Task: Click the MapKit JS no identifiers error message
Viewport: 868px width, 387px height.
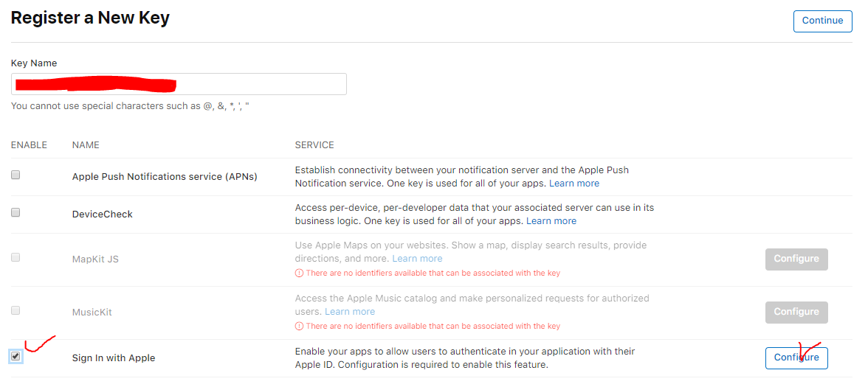Action: pyautogui.click(x=433, y=273)
